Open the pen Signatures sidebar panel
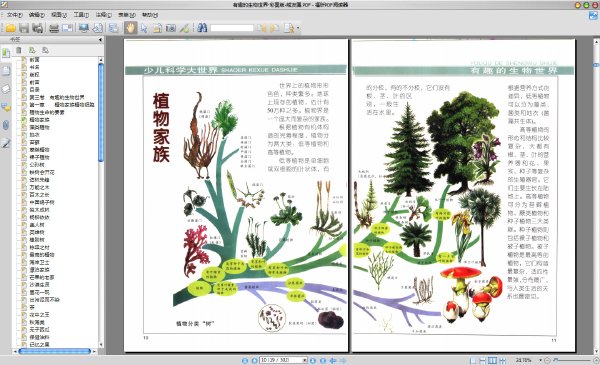The width and height of the screenshot is (600, 365). pyautogui.click(x=6, y=143)
